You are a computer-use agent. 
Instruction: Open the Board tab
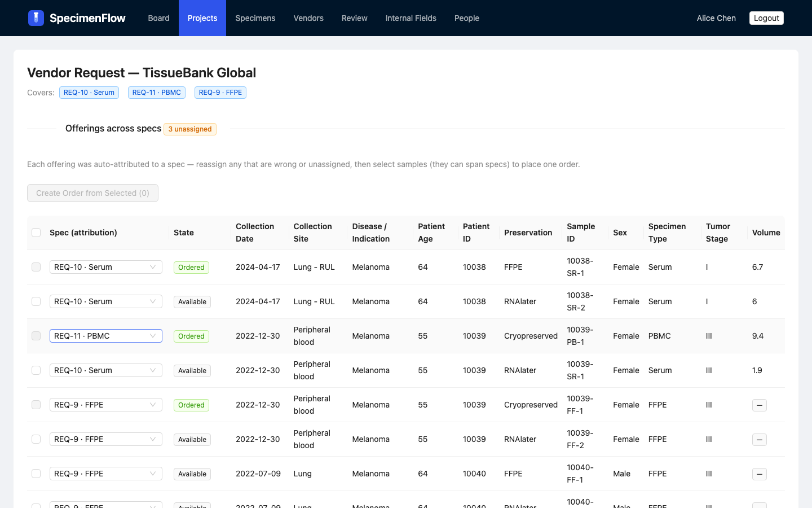coord(158,18)
